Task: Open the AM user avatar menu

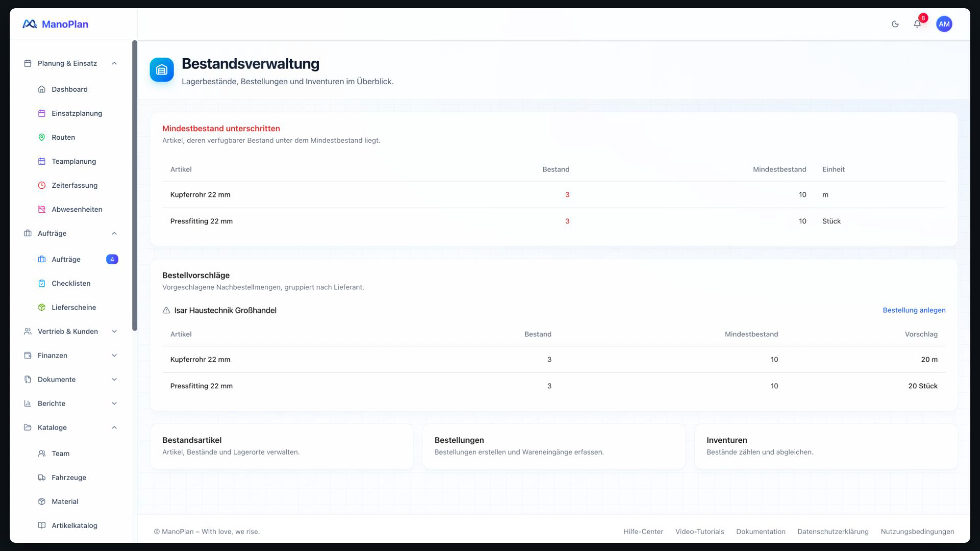Action: 944,24
